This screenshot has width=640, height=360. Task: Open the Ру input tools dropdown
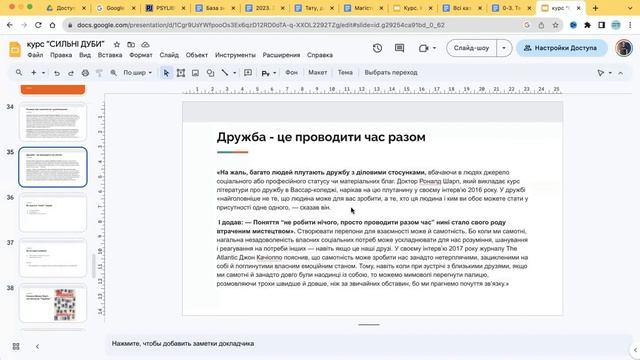tap(269, 73)
